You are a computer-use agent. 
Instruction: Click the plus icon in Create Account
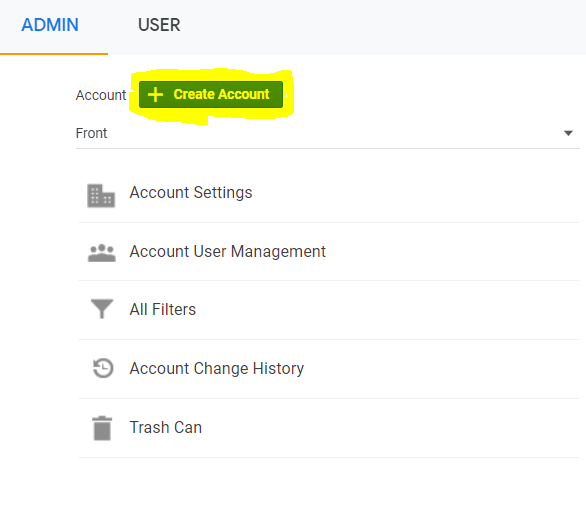click(x=155, y=95)
